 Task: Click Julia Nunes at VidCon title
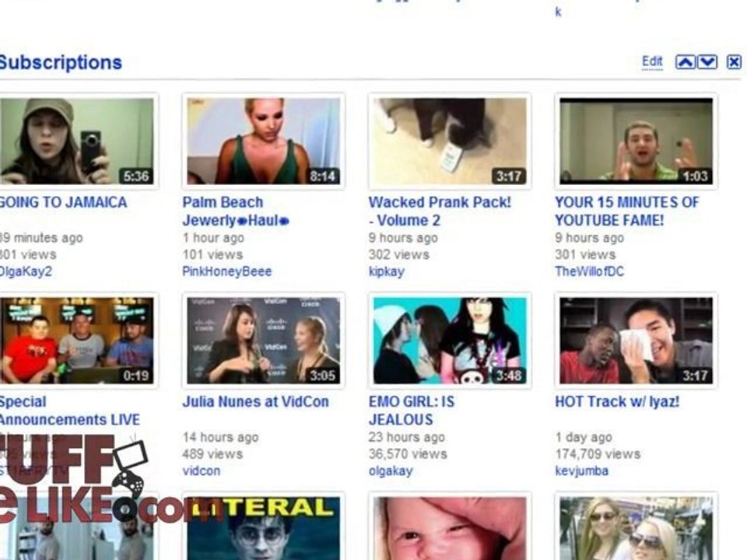(x=256, y=401)
